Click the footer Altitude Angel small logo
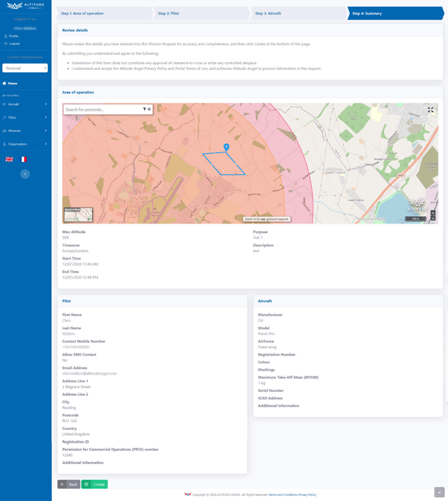448x501 pixels. (188, 495)
